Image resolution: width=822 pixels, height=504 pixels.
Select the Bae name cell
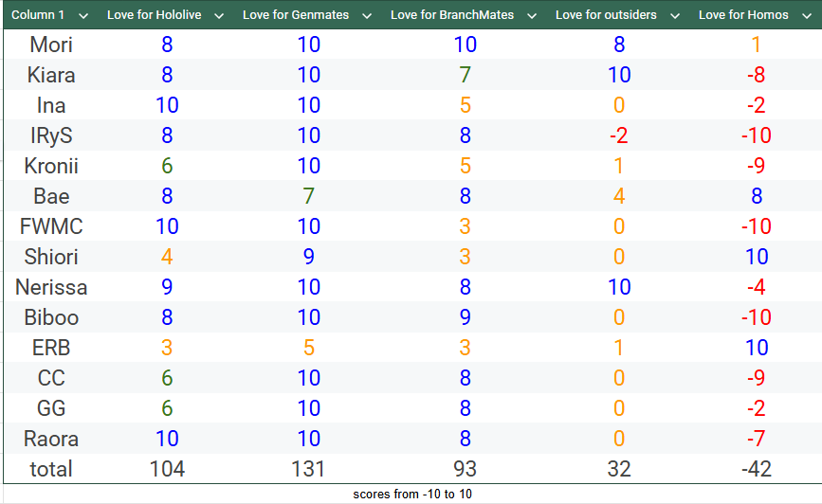click(x=51, y=196)
